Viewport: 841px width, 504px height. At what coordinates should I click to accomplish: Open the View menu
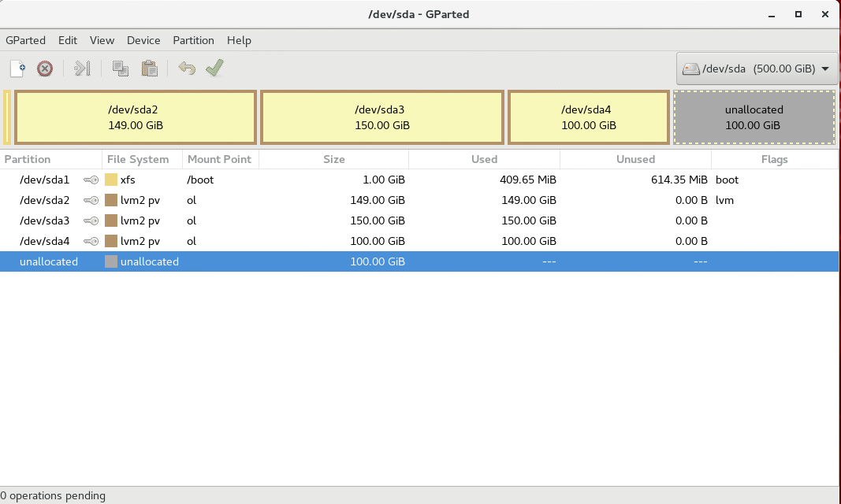(x=102, y=40)
